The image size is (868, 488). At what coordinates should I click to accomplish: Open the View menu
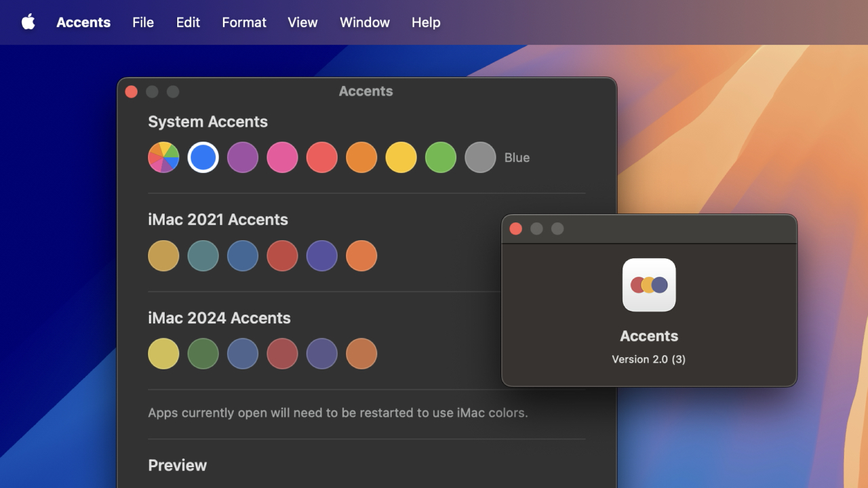click(x=302, y=22)
